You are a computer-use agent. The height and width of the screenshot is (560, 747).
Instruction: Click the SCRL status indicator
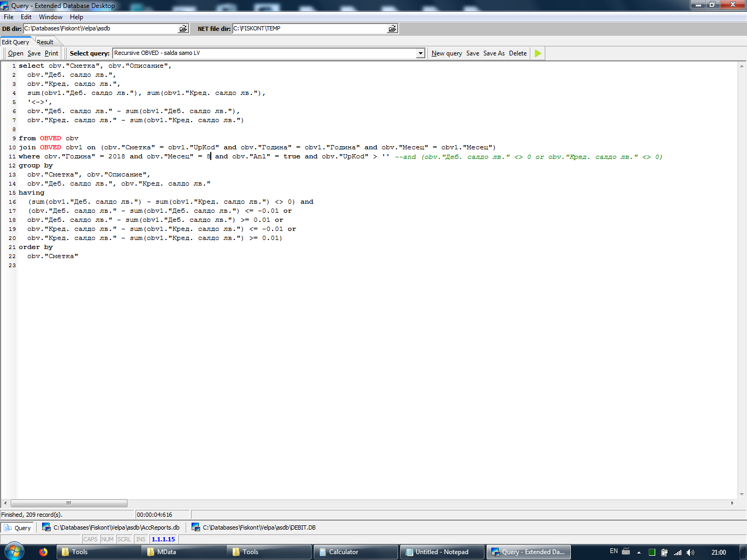tap(124, 539)
